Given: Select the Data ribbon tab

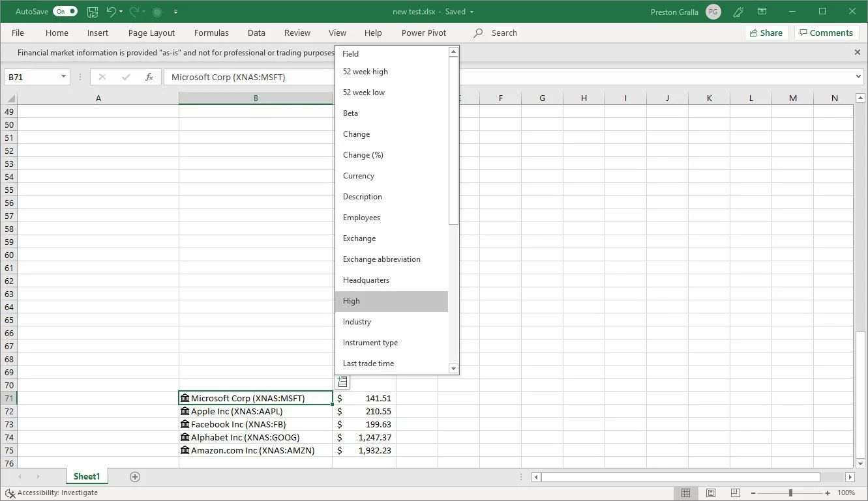Looking at the screenshot, I should point(256,33).
